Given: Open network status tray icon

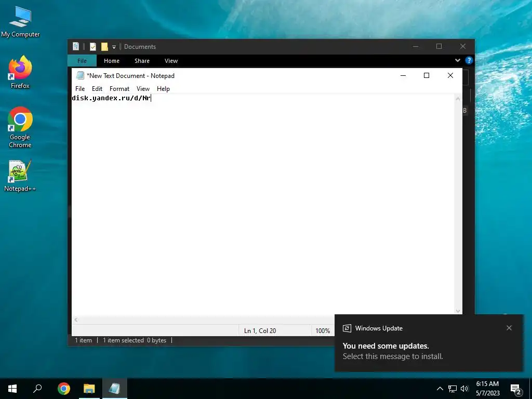Looking at the screenshot, I should 453,389.
